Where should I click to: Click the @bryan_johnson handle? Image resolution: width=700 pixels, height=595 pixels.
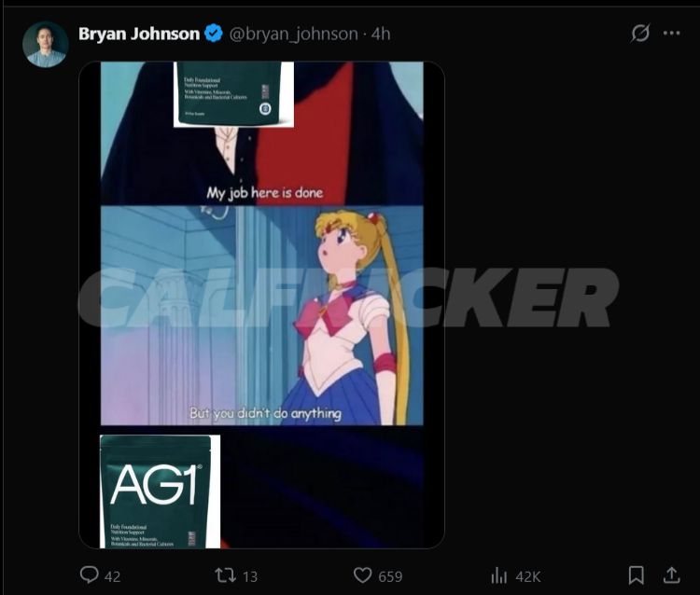(293, 34)
